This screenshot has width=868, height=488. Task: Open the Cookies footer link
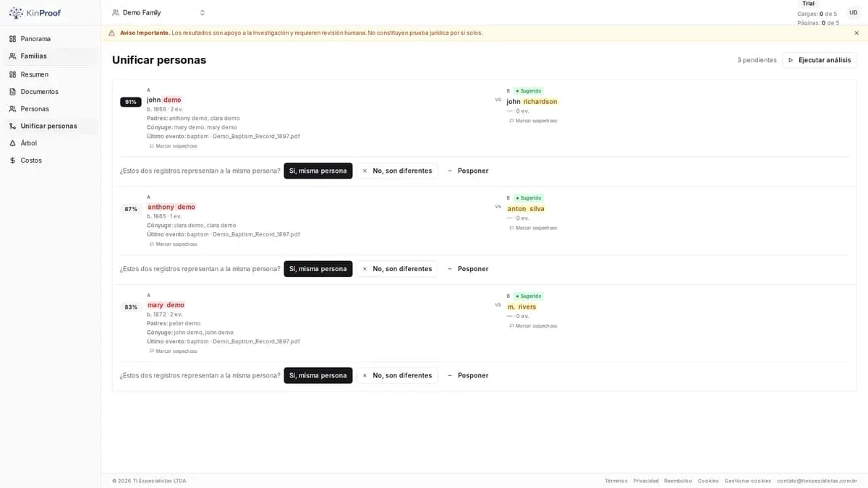point(708,481)
